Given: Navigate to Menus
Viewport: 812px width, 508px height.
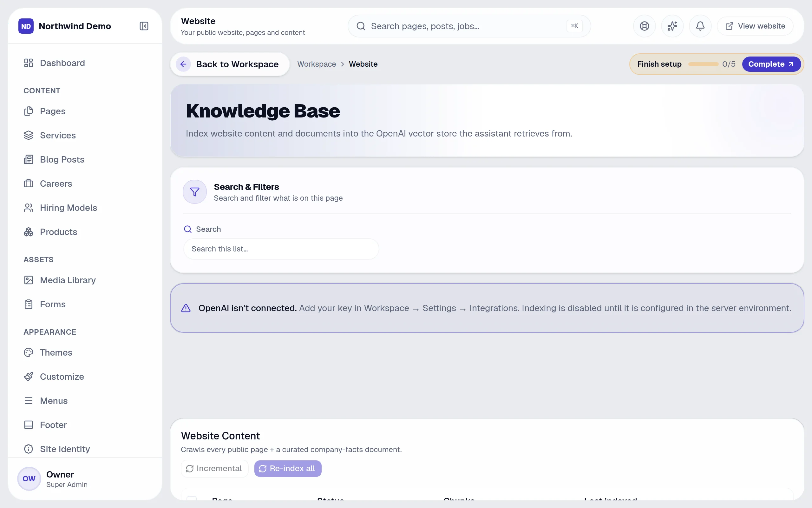Looking at the screenshot, I should pos(85,401).
